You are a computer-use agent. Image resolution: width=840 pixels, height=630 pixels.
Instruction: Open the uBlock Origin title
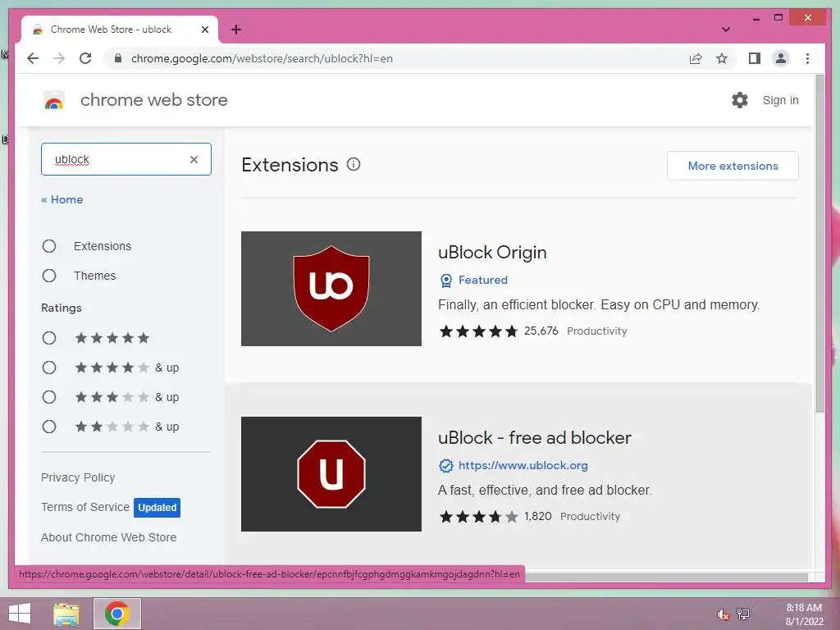(492, 253)
